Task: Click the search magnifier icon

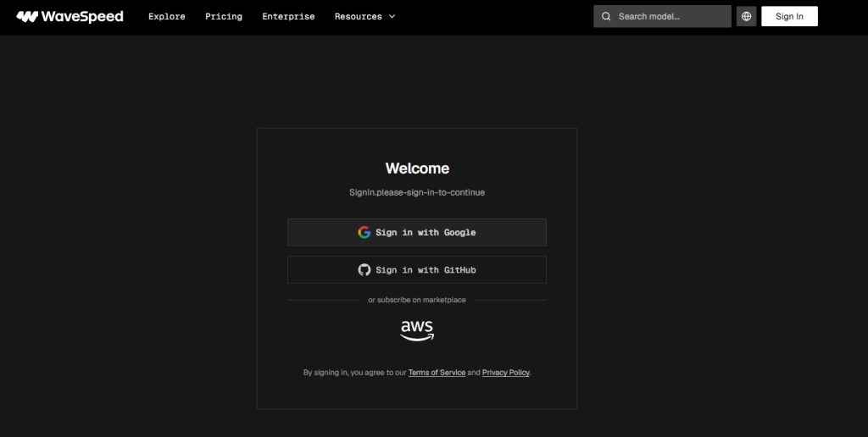Action: [x=606, y=17]
